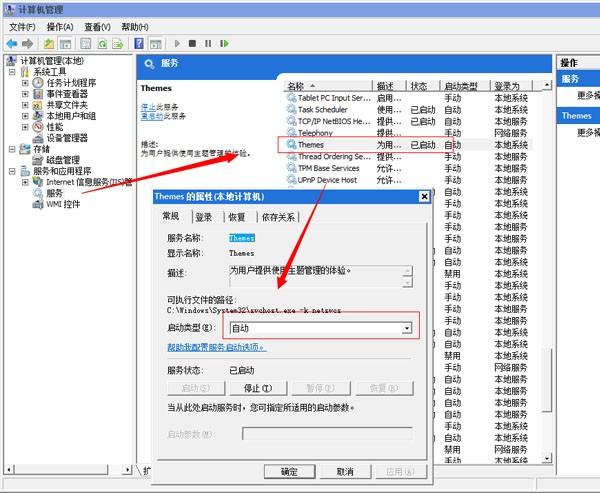Screen dimensions: 600x493
Task: Click the Back arrow toolbar icon
Action: 13,44
